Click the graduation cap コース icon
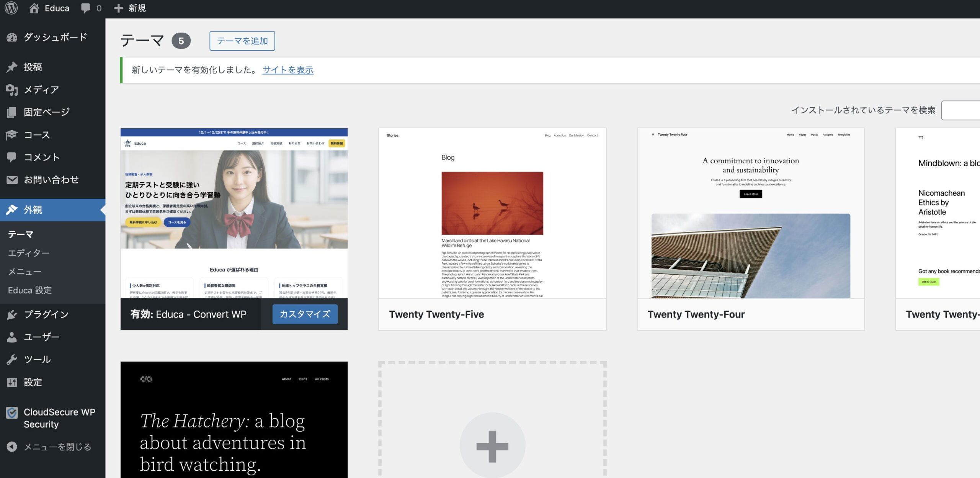Screen dimensions: 980x478 [x=12, y=135]
